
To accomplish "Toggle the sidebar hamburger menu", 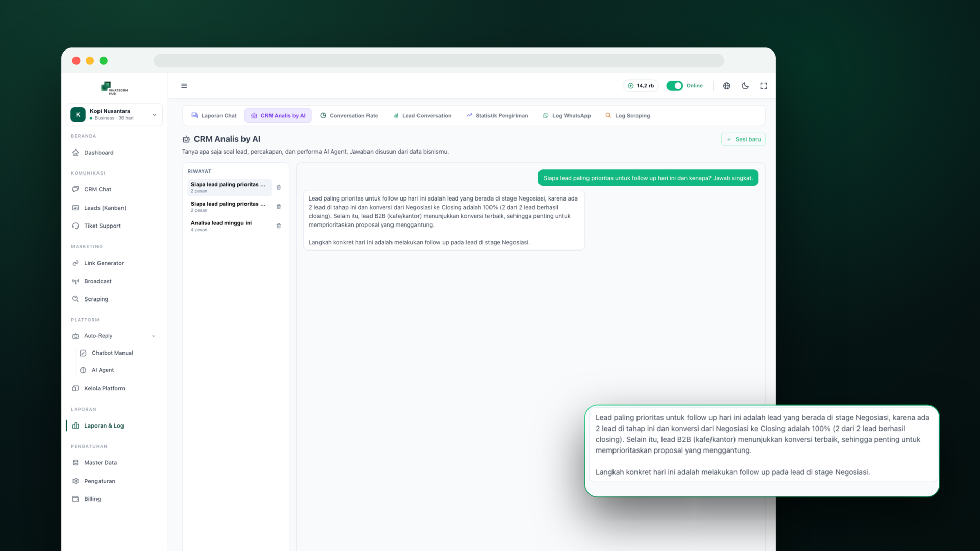I will tap(184, 86).
